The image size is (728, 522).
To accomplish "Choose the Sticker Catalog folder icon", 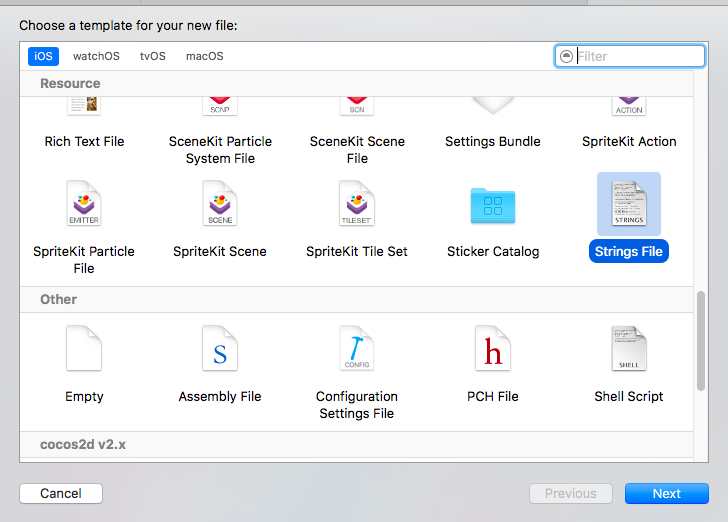I will point(492,205).
